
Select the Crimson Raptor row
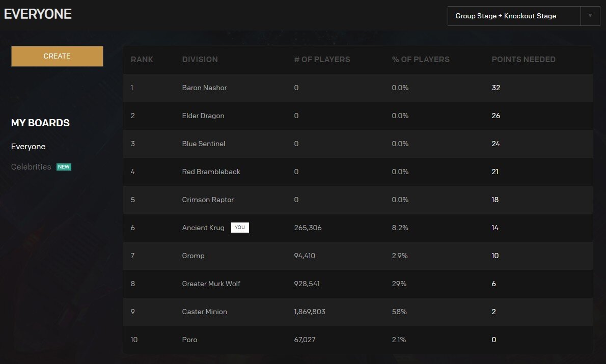(208, 200)
